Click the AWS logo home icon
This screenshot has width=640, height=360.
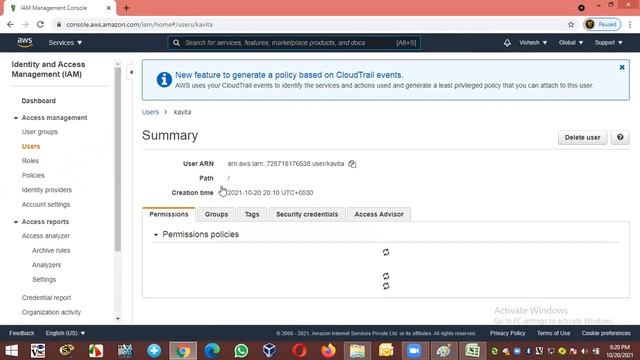[25, 42]
